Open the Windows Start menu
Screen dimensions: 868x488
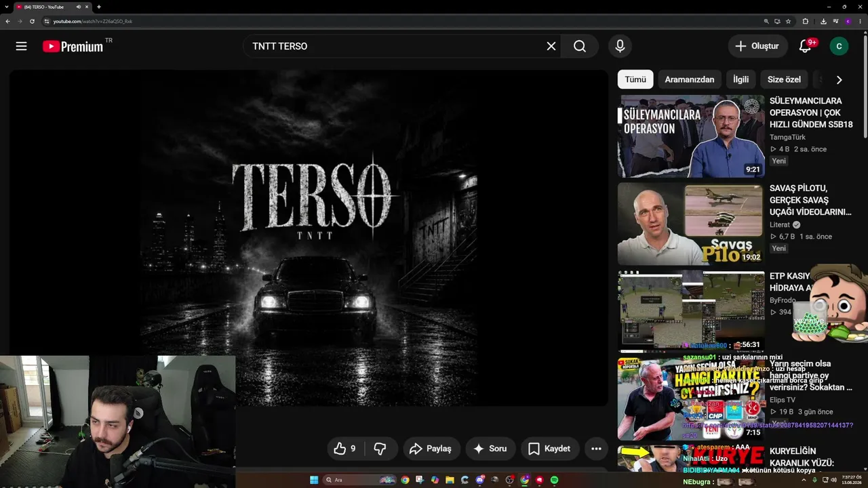click(x=314, y=480)
